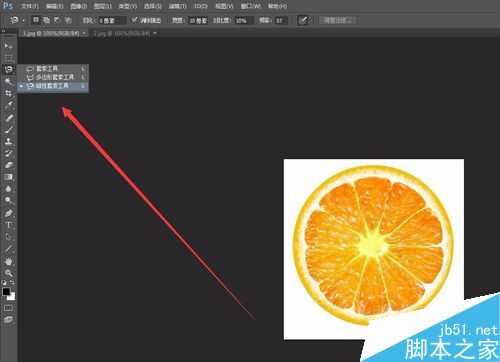The height and width of the screenshot is (362, 500).
Task: Click the feather value input field
Action: [x=112, y=21]
